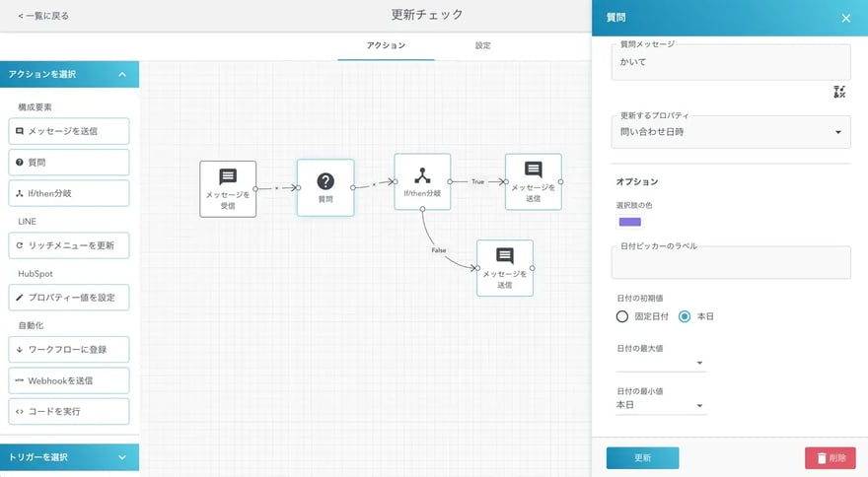Viewport: 868px width, 477px height.
Task: Select the If/then分岐 branch node
Action: point(422,181)
